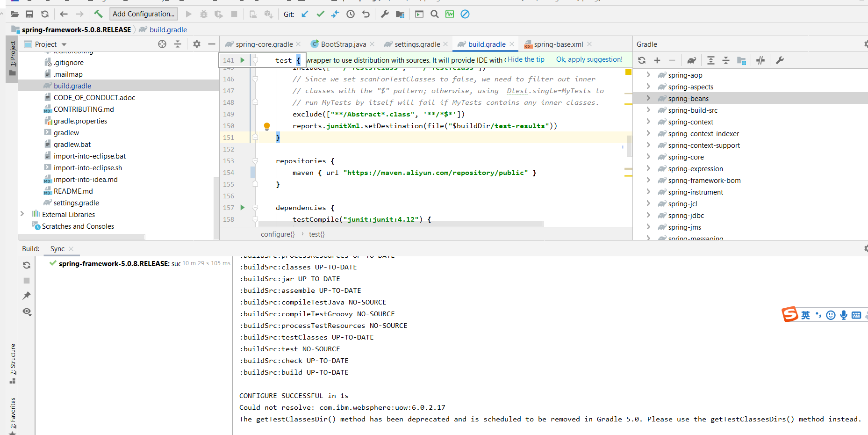This screenshot has height=435, width=868.
Task: Open file via toolbar folder icon
Action: pos(15,14)
